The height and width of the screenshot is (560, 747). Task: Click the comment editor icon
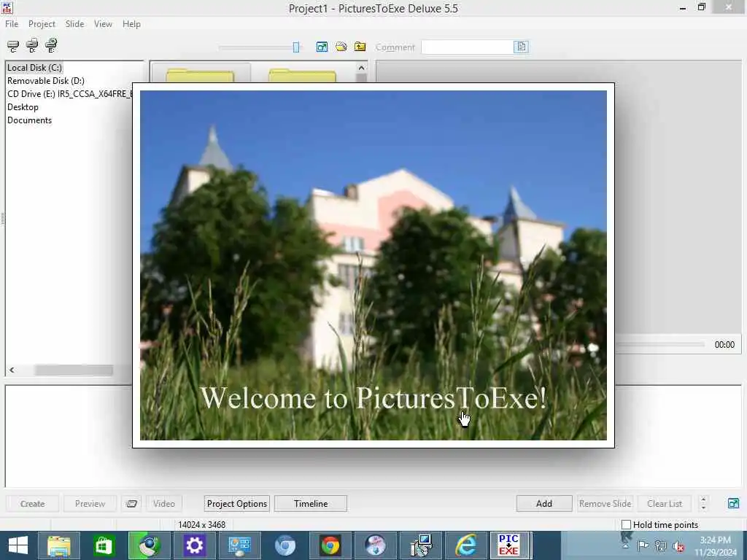click(521, 47)
